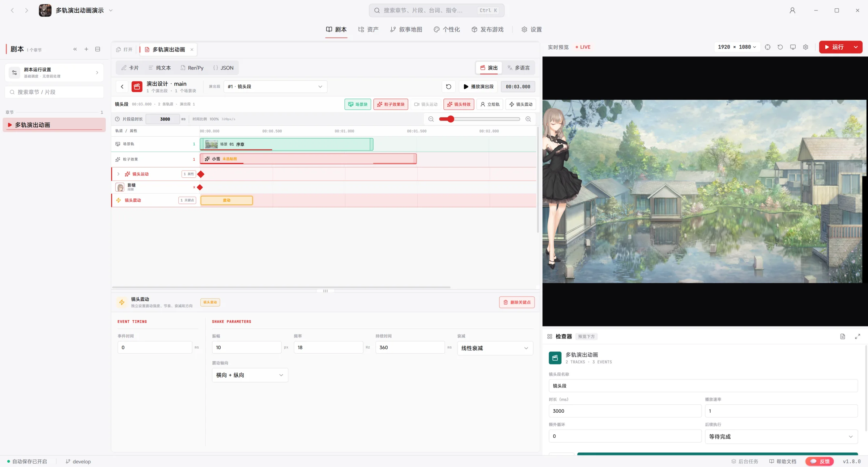Switch to the Ren'Py view tab
Screen dimensions: 868x467
click(192, 68)
